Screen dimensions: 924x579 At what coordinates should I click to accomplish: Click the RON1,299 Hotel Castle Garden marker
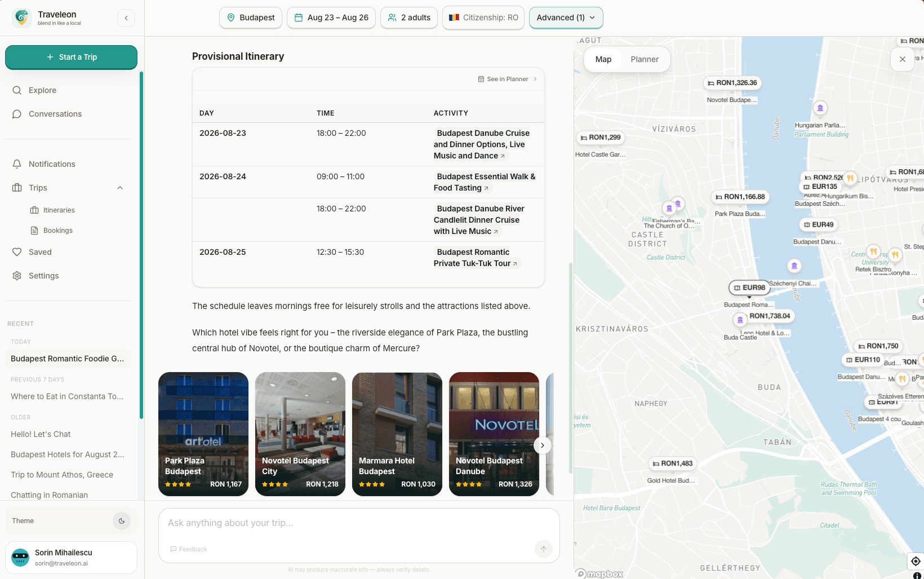(601, 138)
